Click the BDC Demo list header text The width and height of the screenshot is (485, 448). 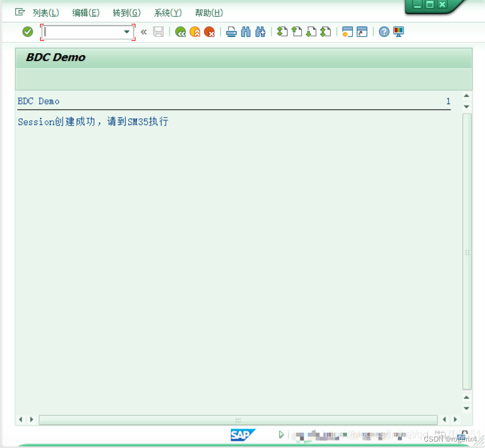(x=38, y=101)
